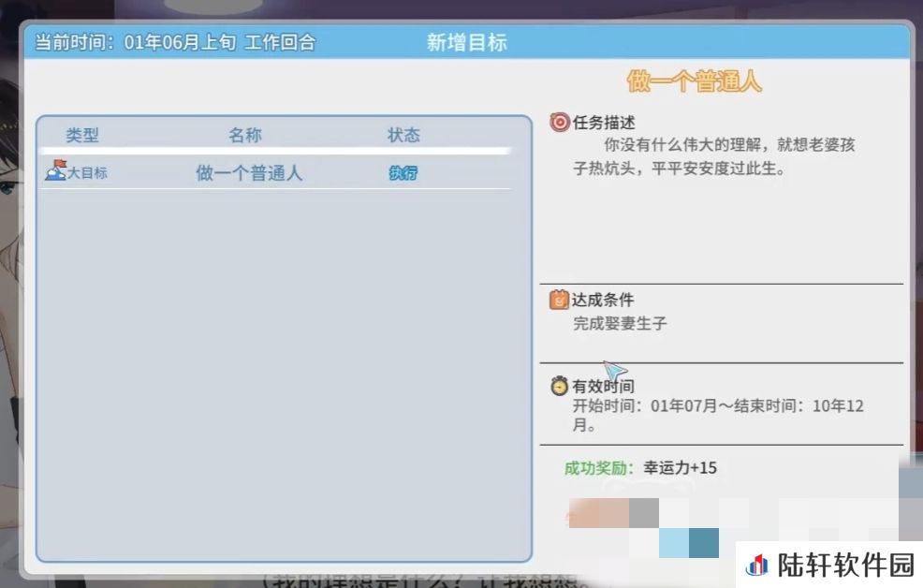Click the 任务描述 section label
The height and width of the screenshot is (588, 923).
[604, 123]
